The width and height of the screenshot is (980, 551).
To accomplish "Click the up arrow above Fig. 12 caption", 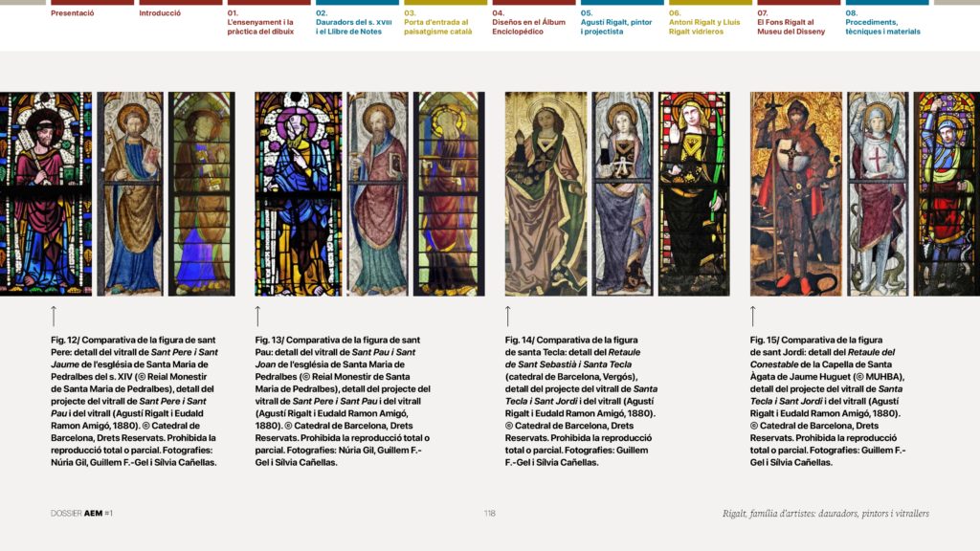I will coord(54,316).
